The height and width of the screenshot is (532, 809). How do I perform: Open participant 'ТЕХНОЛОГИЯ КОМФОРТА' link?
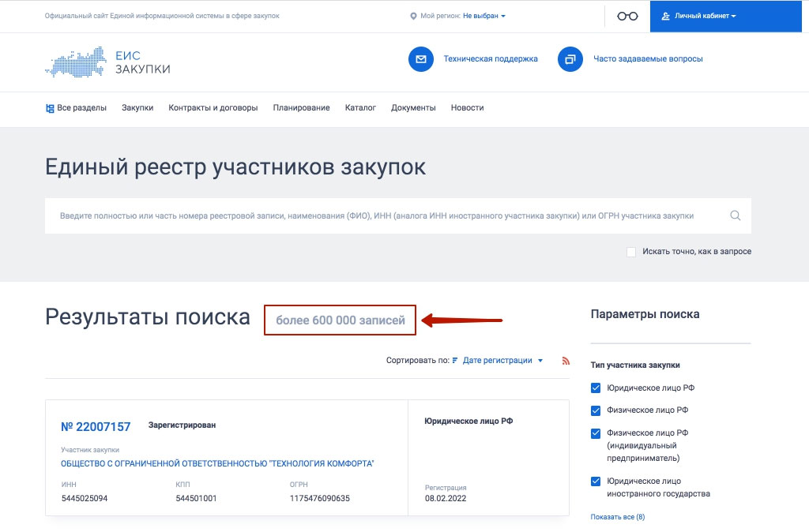217,463
